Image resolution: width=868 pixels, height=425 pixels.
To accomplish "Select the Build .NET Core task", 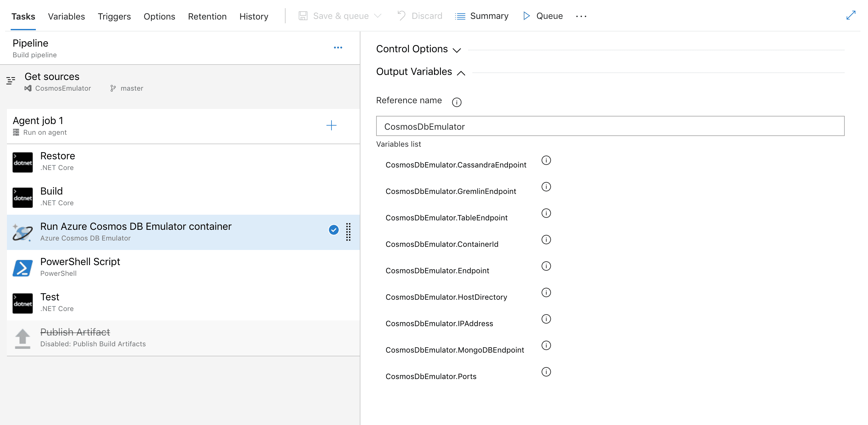I will 183,197.
